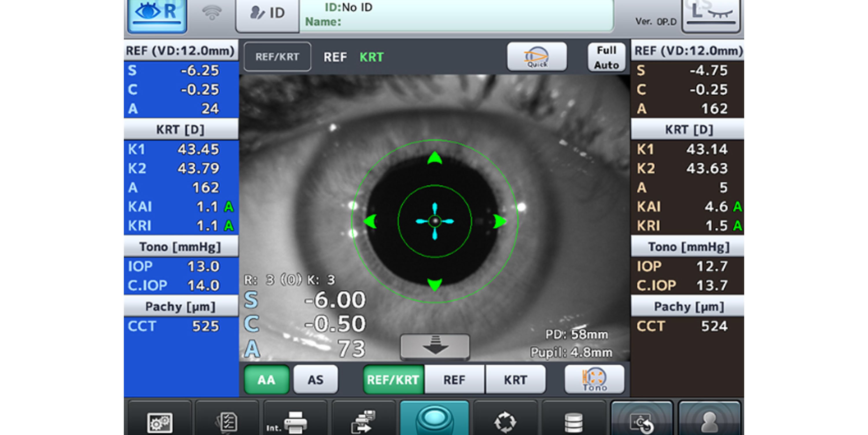
Task: Click the green up alignment arrow
Action: [x=435, y=158]
